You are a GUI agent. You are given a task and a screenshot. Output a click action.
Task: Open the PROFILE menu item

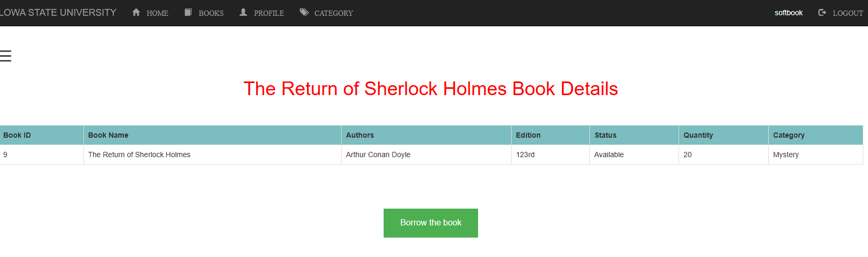[269, 13]
